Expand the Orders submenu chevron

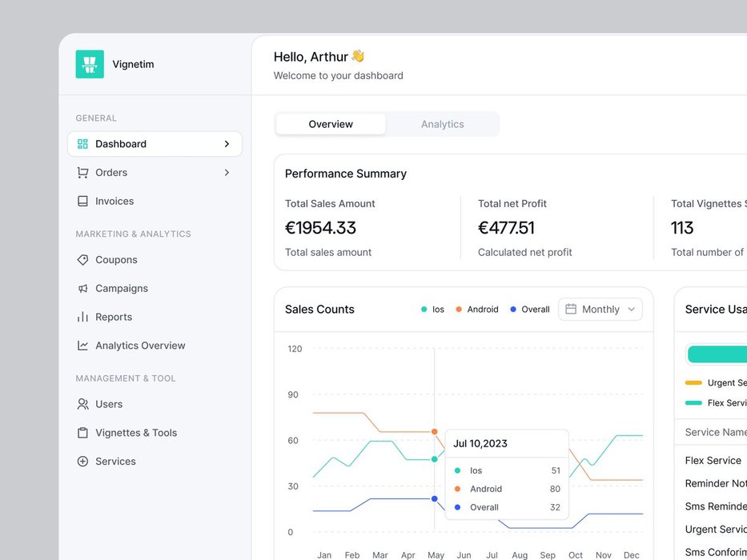(x=227, y=173)
